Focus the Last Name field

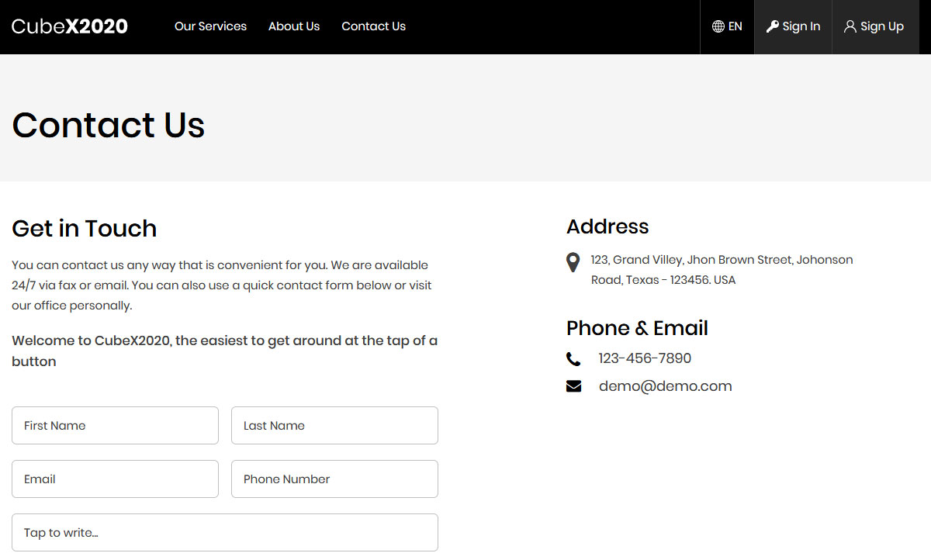click(334, 426)
